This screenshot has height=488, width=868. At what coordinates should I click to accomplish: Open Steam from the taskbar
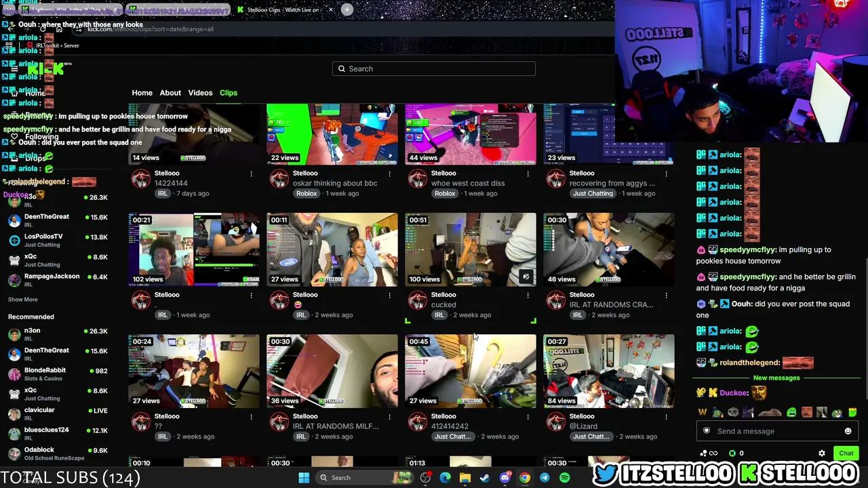click(485, 478)
